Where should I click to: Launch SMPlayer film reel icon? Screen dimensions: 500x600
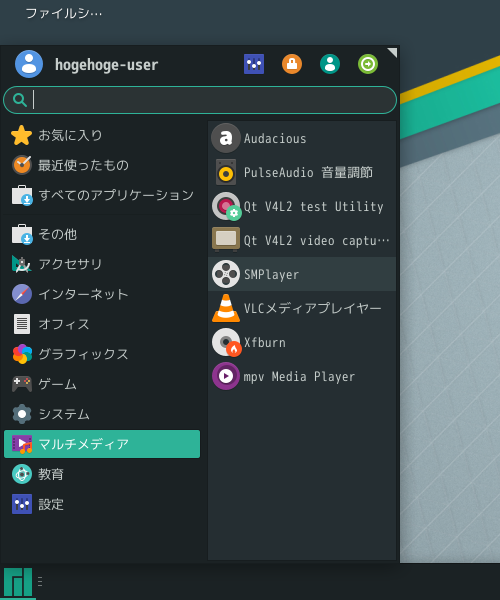tap(226, 274)
